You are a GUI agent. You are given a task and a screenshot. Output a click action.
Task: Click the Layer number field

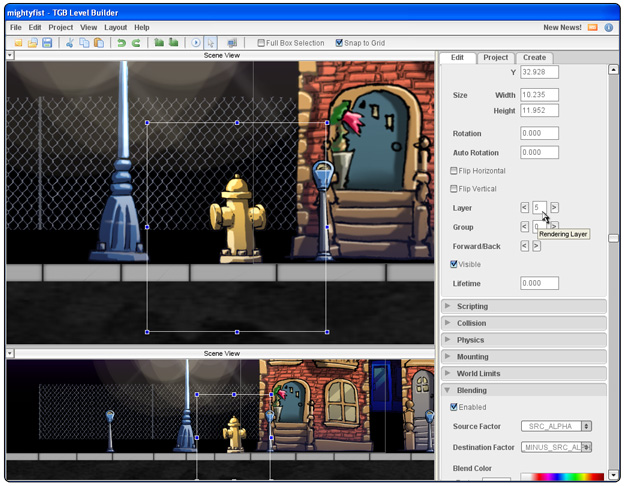[539, 207]
